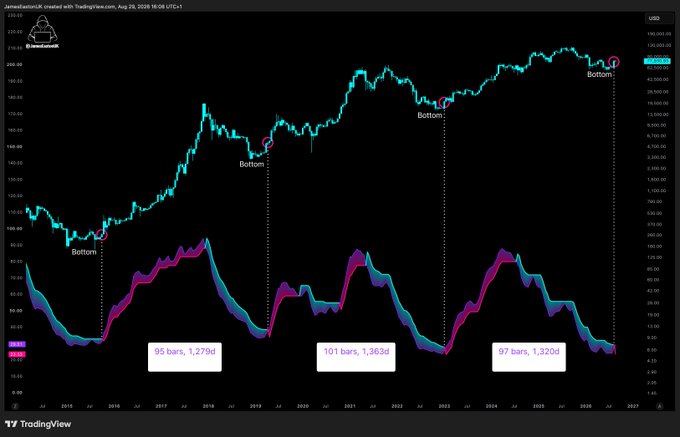Open the USD currency selector
This screenshot has width=680, height=437.
pos(658,18)
